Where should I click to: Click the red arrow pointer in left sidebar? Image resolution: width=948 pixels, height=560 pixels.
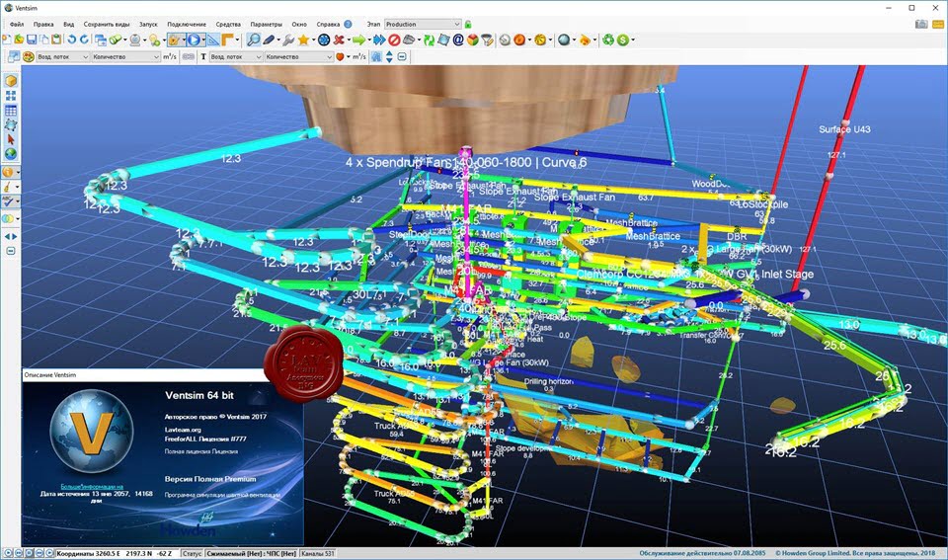point(11,139)
